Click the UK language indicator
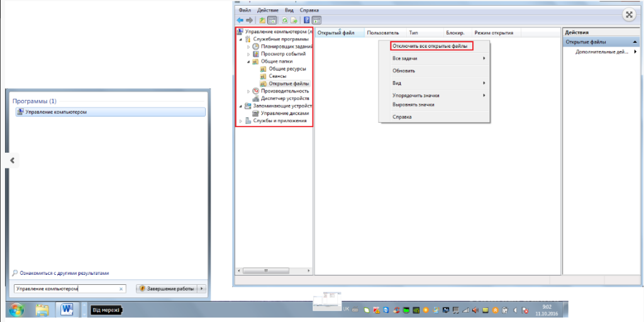The image size is (644, 322). pos(346,309)
